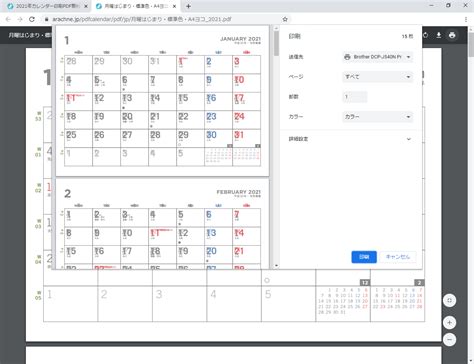Click the 'JANUARY 2021' preview heading
Screen dimensions: 474x364
[240, 39]
